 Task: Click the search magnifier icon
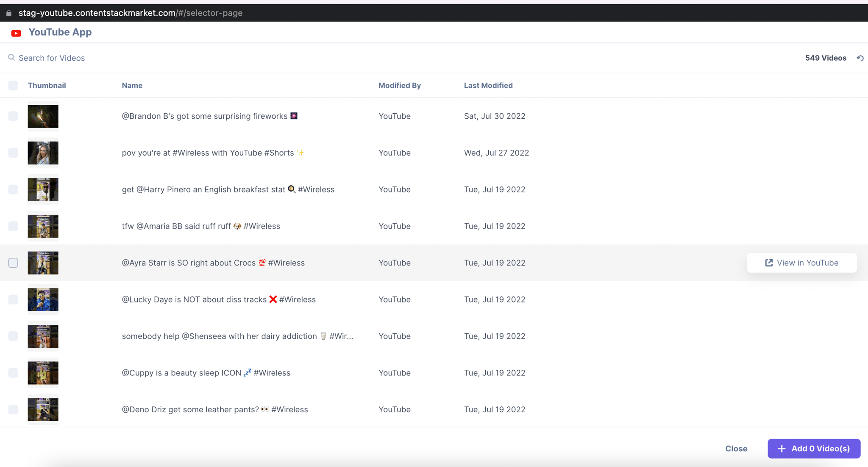tap(11, 58)
